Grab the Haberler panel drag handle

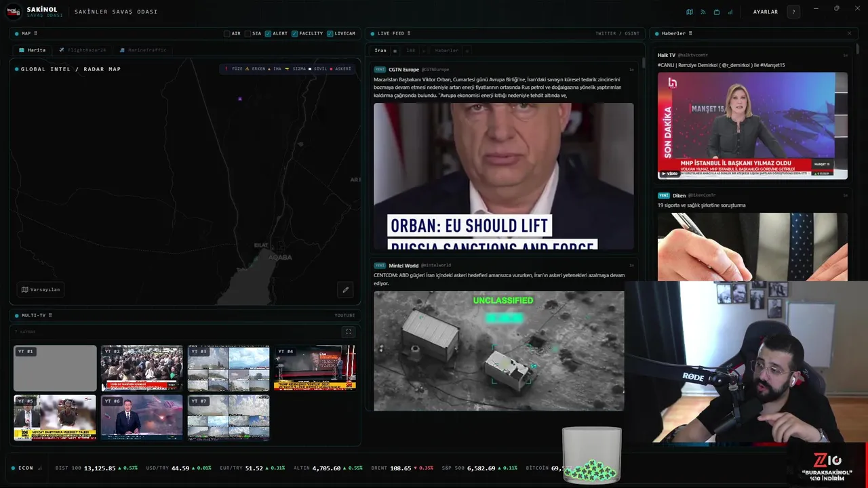[x=690, y=33]
